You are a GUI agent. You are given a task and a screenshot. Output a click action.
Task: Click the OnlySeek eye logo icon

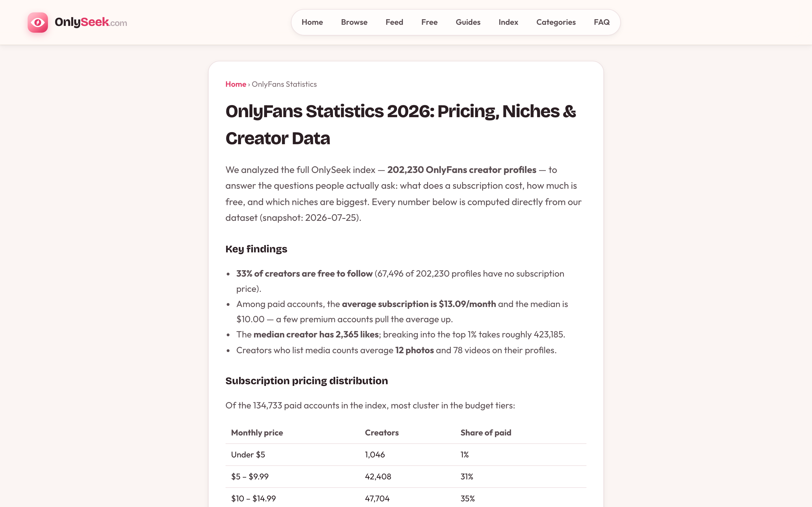click(x=37, y=23)
